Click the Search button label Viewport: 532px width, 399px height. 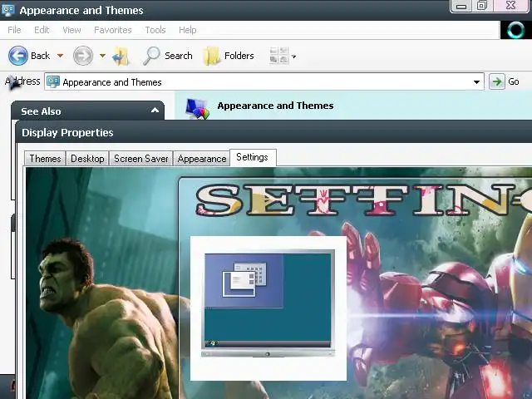(x=179, y=56)
